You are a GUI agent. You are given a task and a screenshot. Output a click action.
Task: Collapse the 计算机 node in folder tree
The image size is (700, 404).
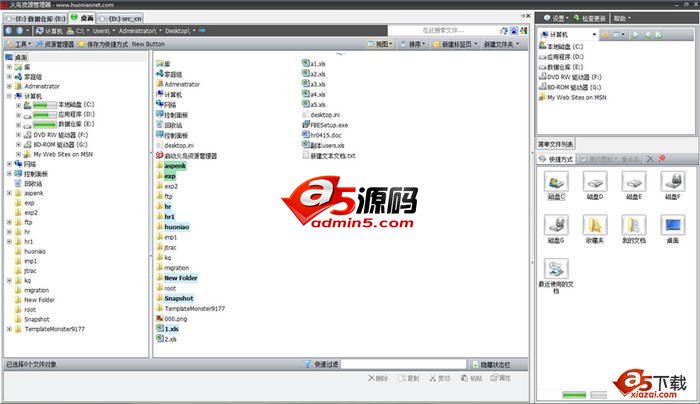pyautogui.click(x=9, y=96)
